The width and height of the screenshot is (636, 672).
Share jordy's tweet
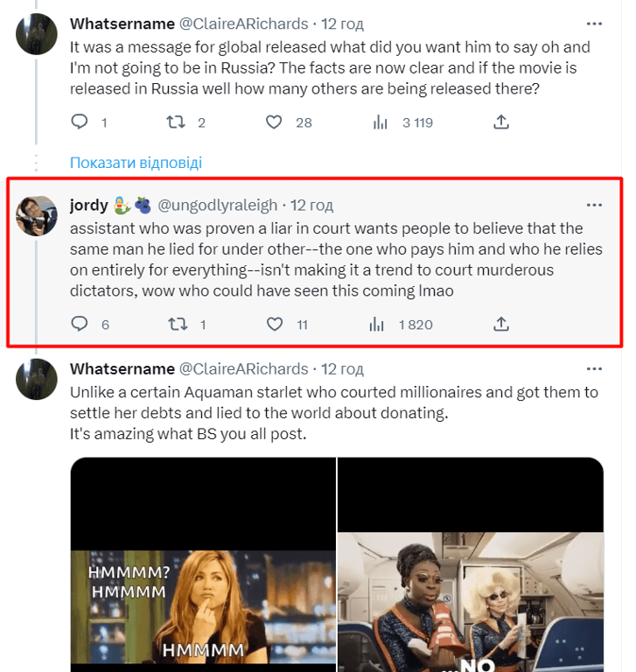pyautogui.click(x=501, y=325)
